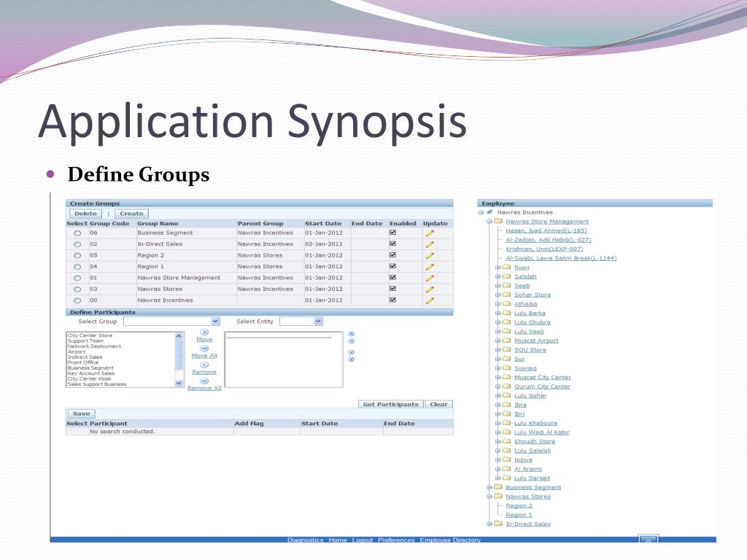Open the Diagnostics footer link

pos(306,540)
